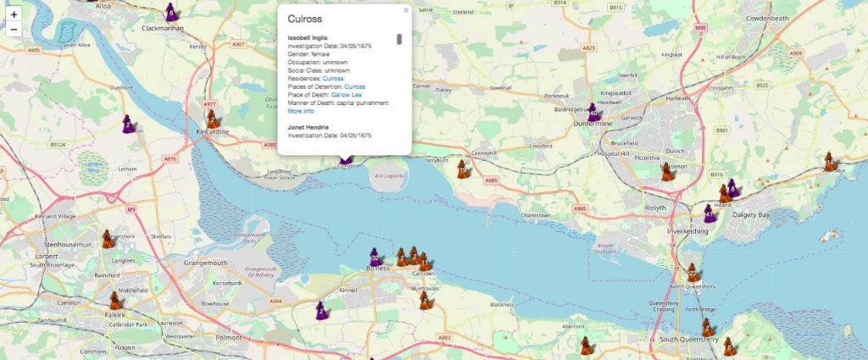Click the popup scrollbar thumb
The width and height of the screenshot is (868, 360).
399,39
